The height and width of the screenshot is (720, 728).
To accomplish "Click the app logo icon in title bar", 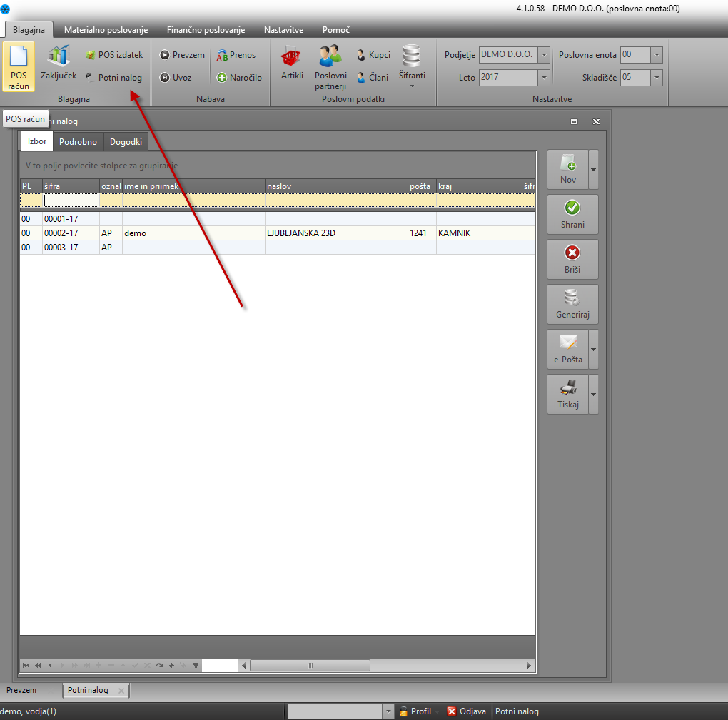I will coord(5,9).
